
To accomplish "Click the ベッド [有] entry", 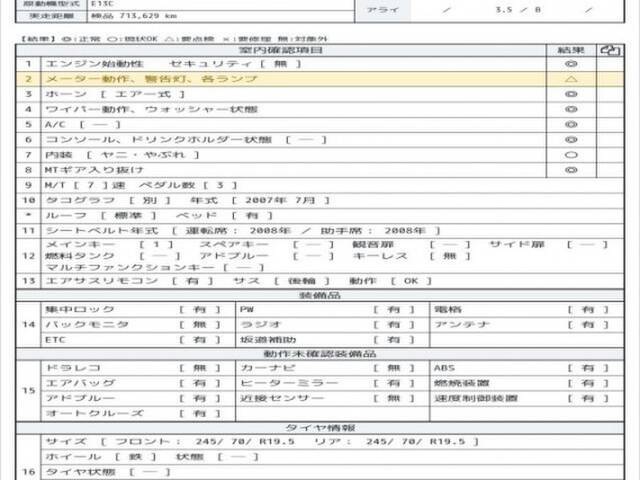I will (x=224, y=216).
